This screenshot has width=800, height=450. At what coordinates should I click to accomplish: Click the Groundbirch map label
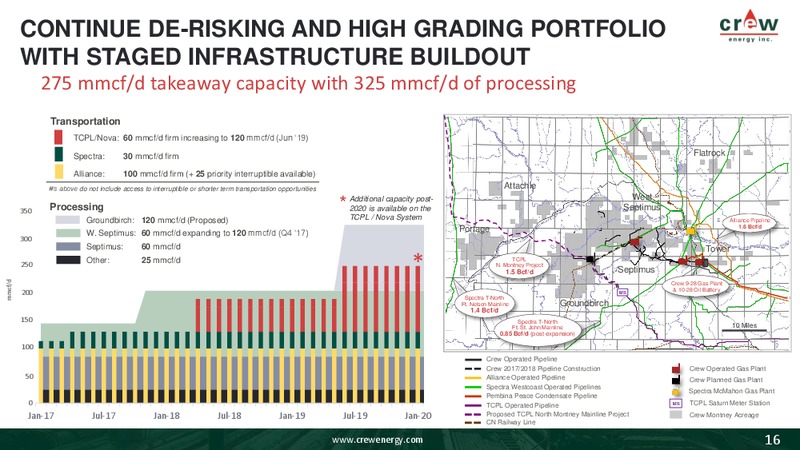[x=584, y=303]
